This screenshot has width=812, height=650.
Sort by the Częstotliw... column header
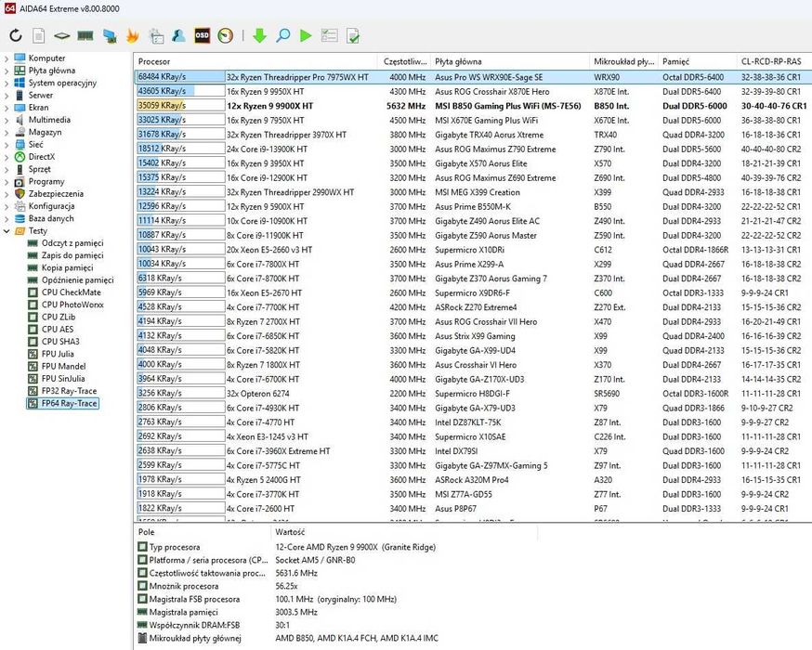pyautogui.click(x=404, y=61)
